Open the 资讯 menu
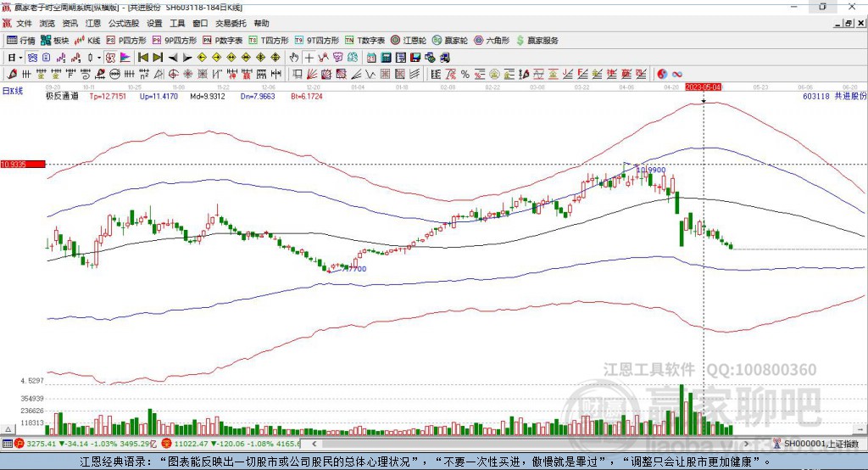Image resolution: width=868 pixels, height=470 pixels. pyautogui.click(x=70, y=23)
